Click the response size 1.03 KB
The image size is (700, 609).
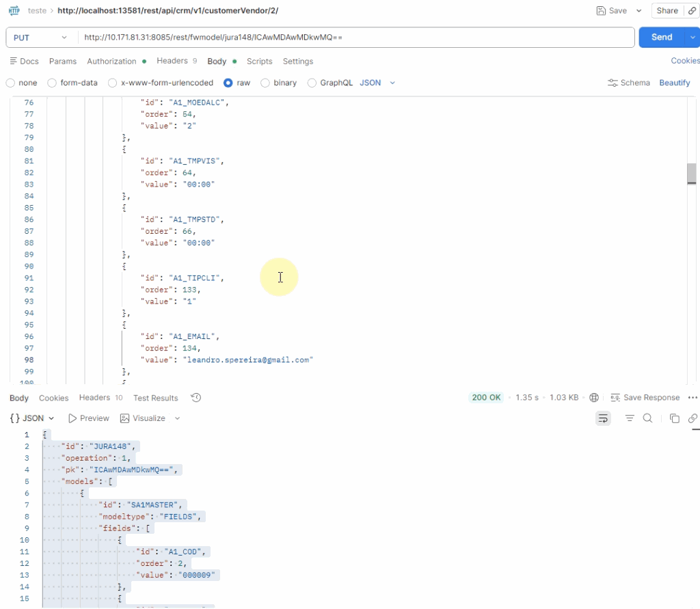click(564, 397)
